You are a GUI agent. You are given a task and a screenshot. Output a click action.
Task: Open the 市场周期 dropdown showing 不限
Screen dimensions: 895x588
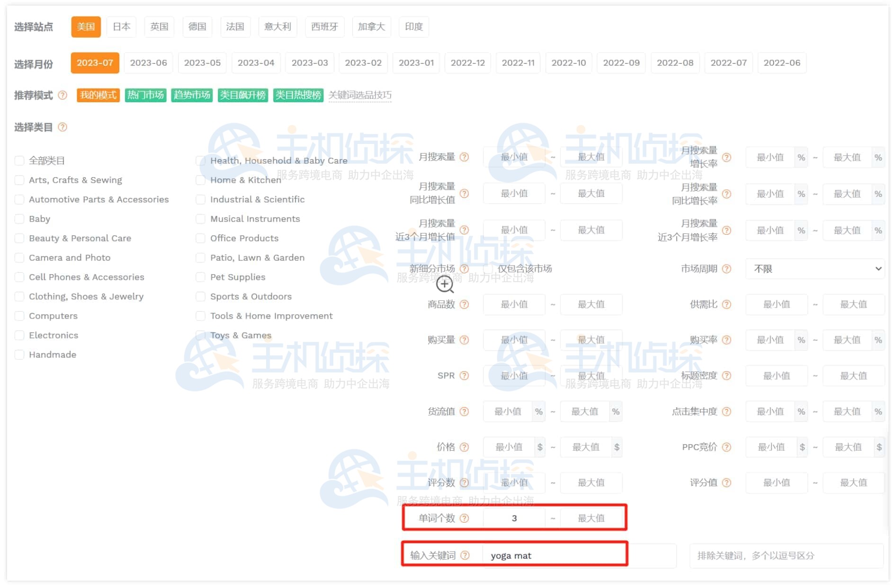(814, 268)
